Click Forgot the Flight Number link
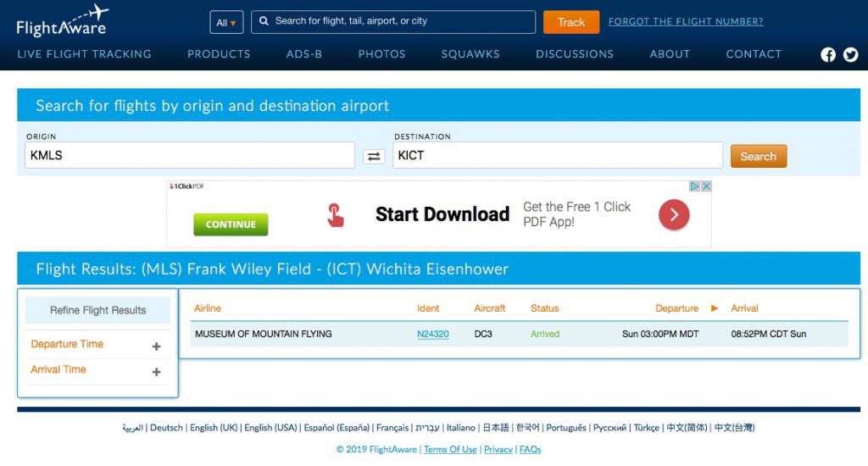868x466 pixels. pos(685,22)
